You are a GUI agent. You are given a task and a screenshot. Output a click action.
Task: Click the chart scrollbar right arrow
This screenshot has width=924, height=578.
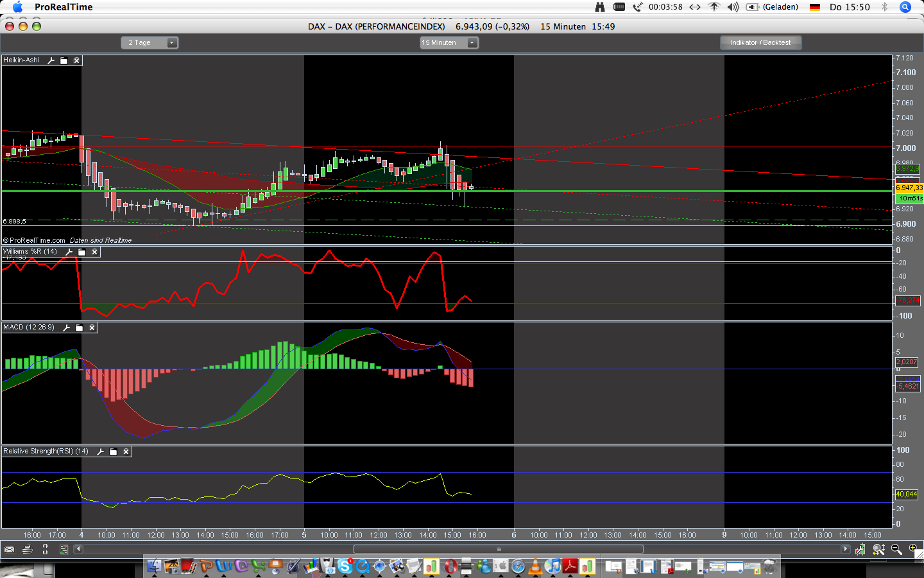click(x=845, y=549)
